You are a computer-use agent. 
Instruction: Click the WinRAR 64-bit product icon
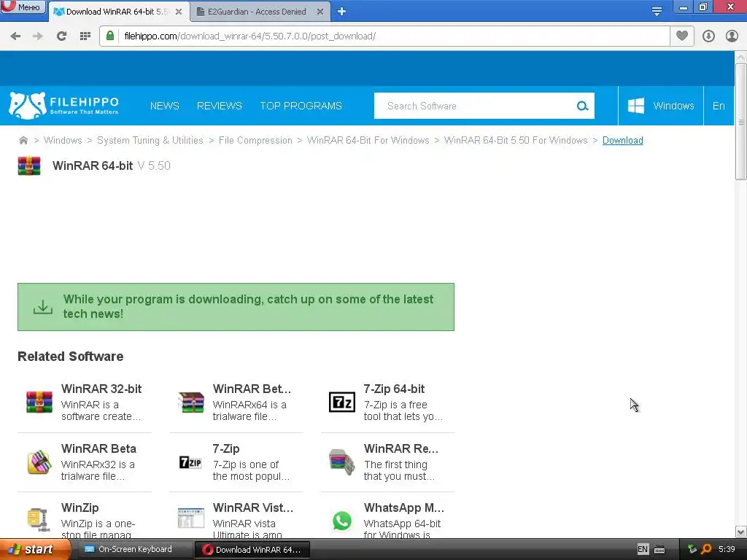[x=29, y=166]
